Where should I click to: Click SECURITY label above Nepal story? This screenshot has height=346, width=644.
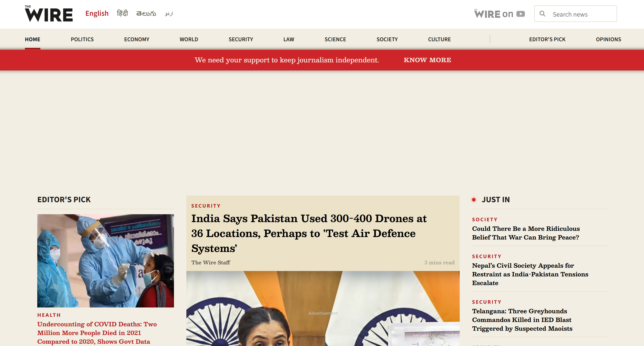coord(486,256)
